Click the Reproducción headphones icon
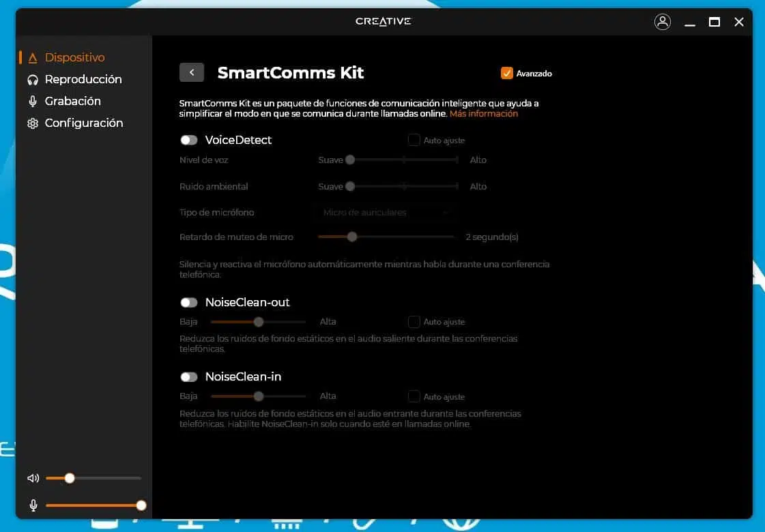The height and width of the screenshot is (532, 765). click(x=33, y=80)
